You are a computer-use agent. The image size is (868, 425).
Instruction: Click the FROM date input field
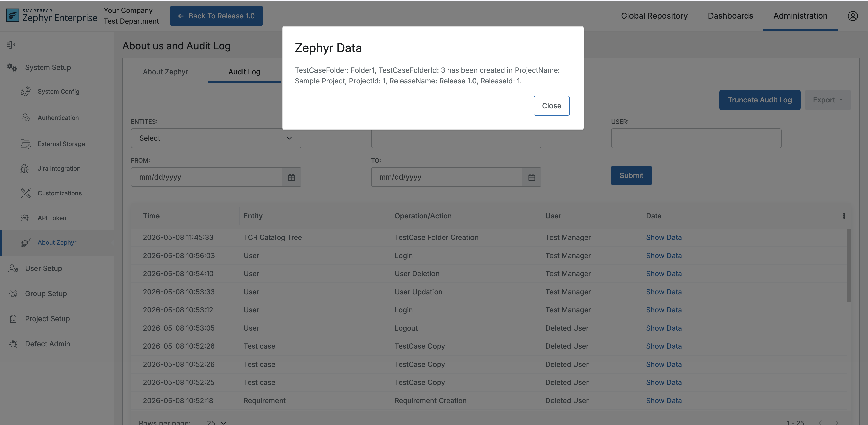tap(206, 177)
